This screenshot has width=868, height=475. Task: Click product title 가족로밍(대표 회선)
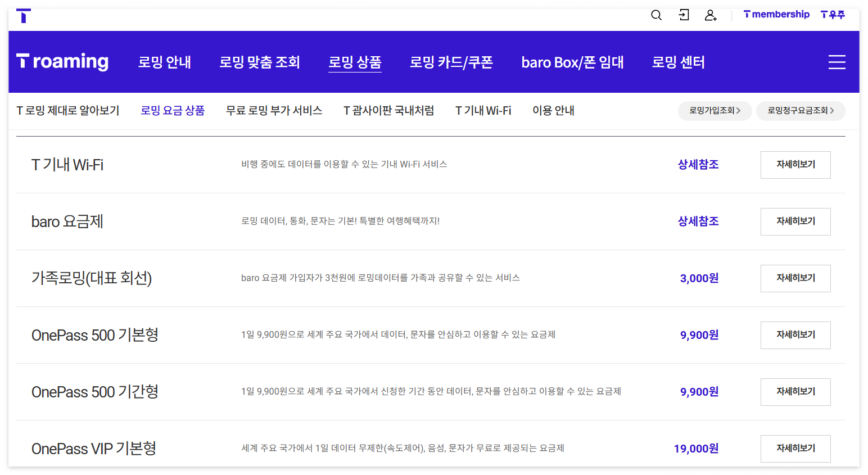(92, 278)
